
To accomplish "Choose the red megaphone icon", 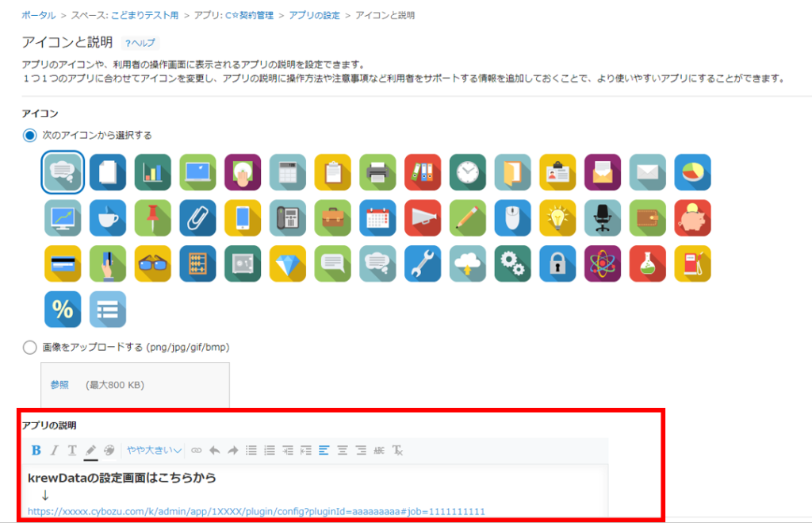I will [x=423, y=217].
